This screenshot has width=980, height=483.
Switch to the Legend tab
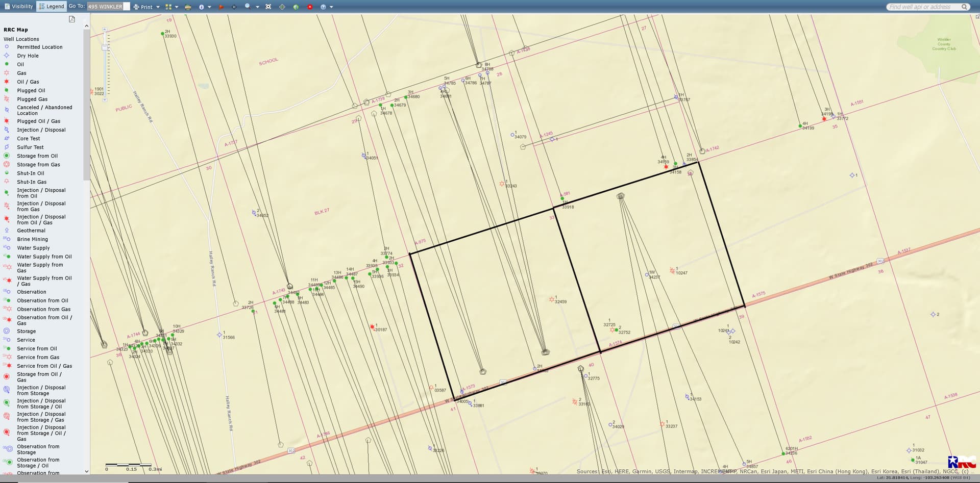point(52,7)
